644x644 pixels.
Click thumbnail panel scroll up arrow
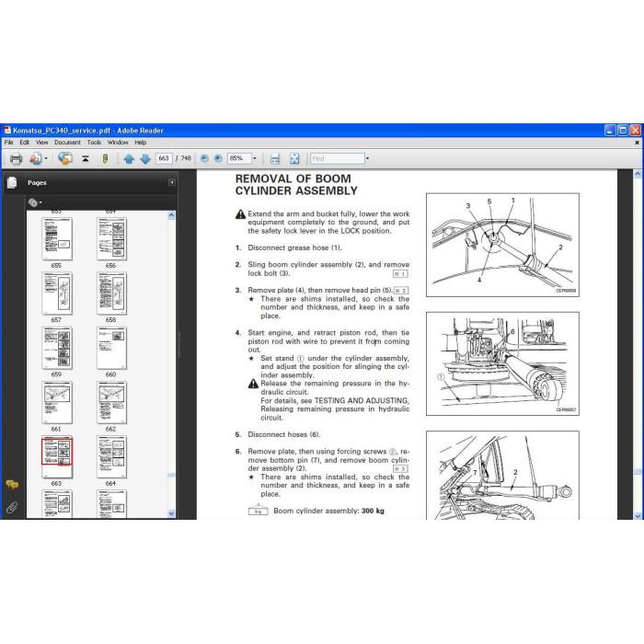tap(172, 215)
